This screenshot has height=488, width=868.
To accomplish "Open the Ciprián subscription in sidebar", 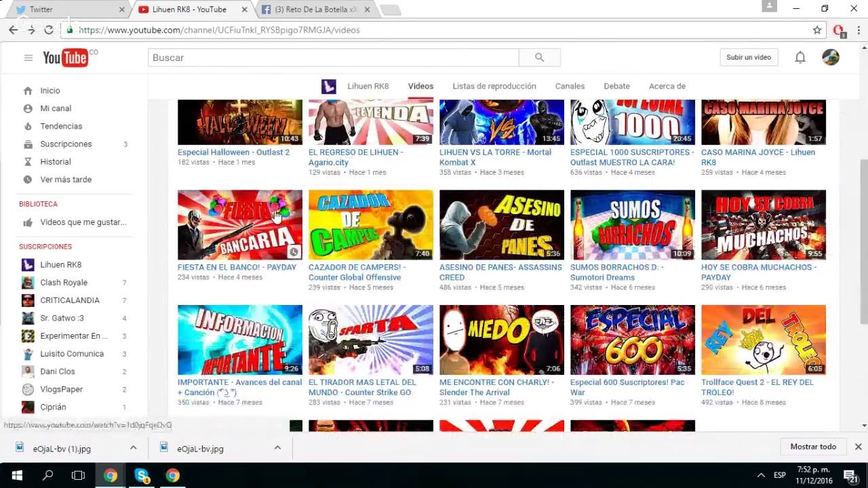I will pos(53,407).
